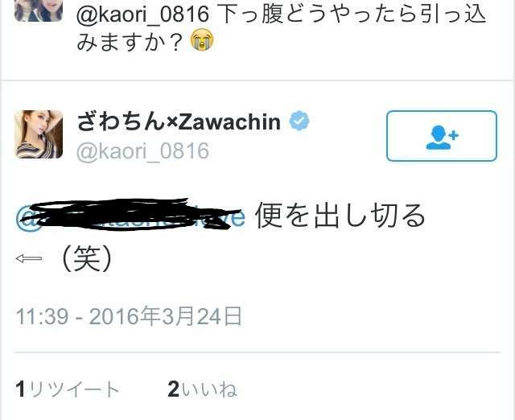Click the scribbled-out @ mention link

(x=130, y=215)
